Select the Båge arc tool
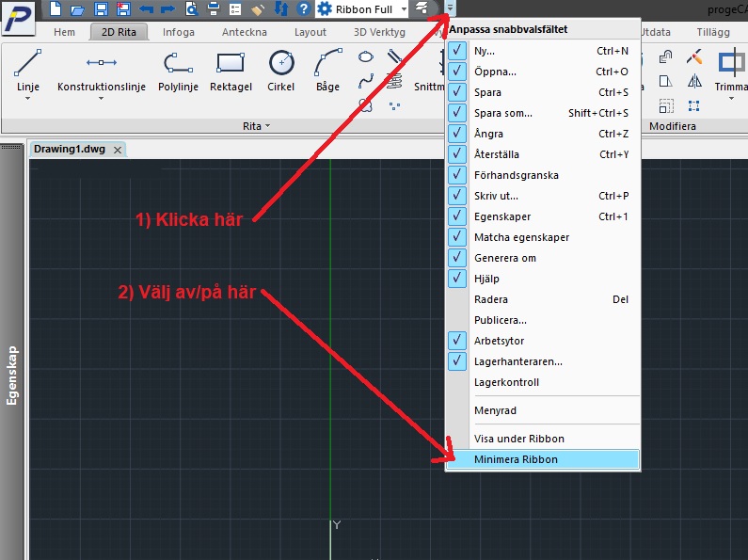This screenshot has height=560, width=748. [x=327, y=70]
